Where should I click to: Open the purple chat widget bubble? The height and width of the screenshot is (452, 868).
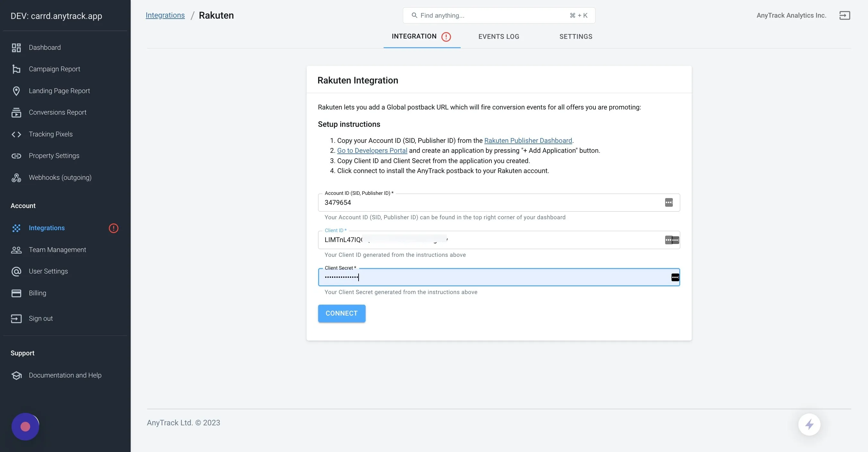pos(25,427)
